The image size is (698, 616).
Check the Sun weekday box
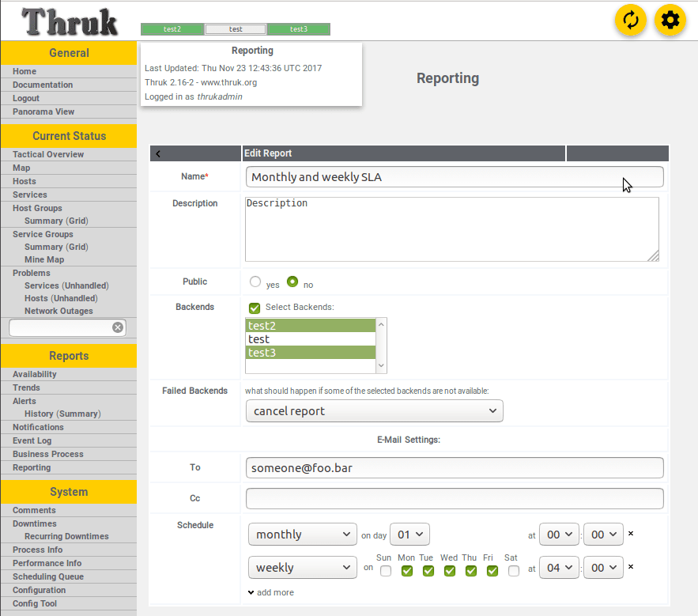(x=386, y=571)
